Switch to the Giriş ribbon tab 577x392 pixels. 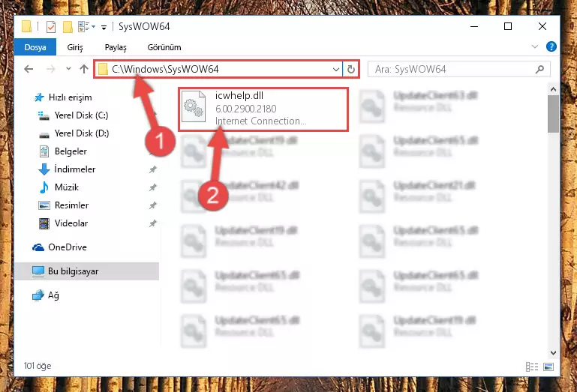75,47
